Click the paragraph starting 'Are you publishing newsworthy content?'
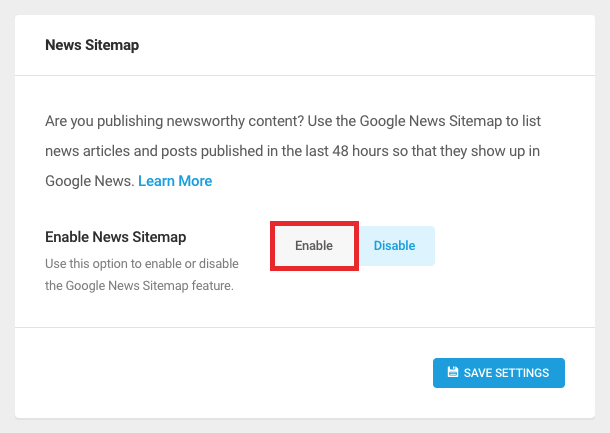This screenshot has width=610, height=433. tap(293, 151)
